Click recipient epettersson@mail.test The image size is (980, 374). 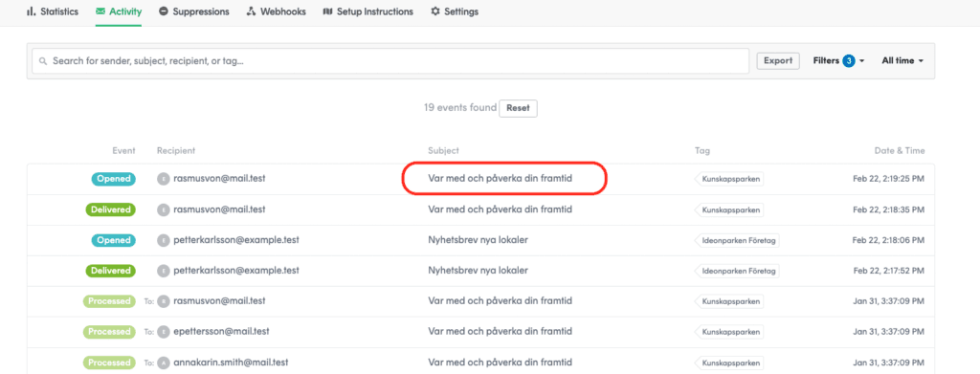pos(221,332)
